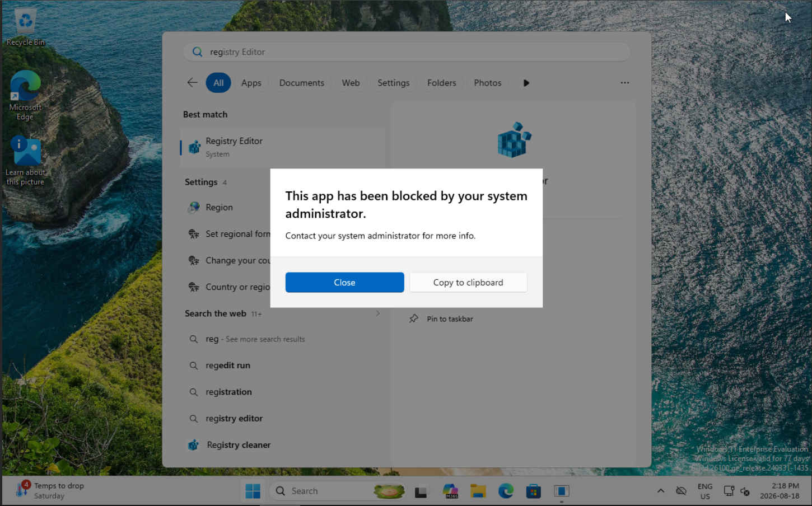The height and width of the screenshot is (506, 812).
Task: Open the Registry Editor best match result
Action: pyautogui.click(x=282, y=147)
